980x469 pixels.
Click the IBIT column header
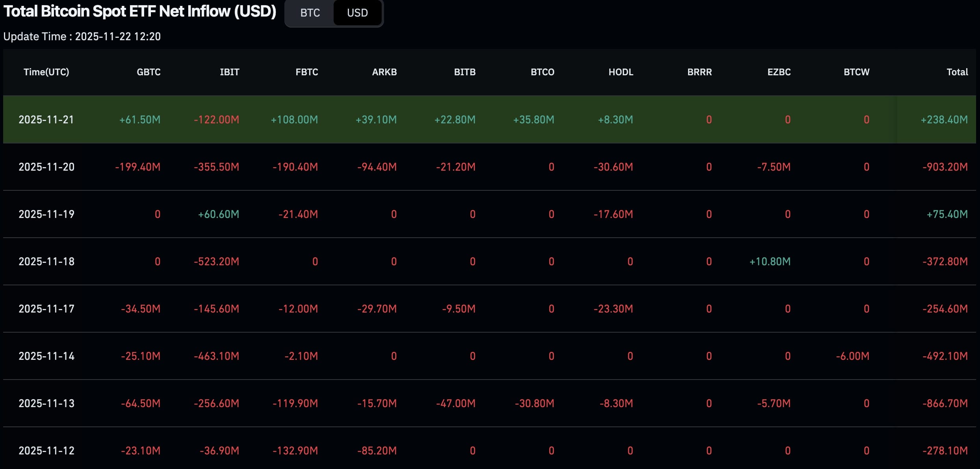(230, 72)
